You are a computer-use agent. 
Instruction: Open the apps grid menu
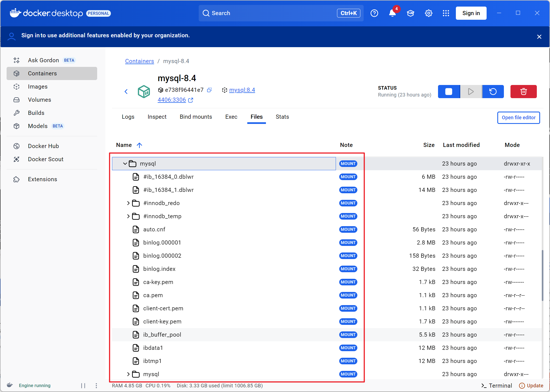446,13
